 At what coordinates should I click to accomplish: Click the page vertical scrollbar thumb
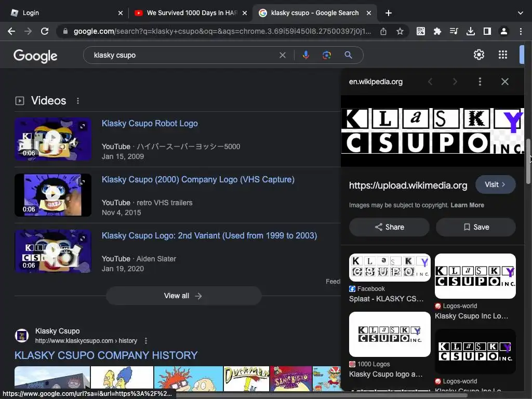click(x=528, y=162)
